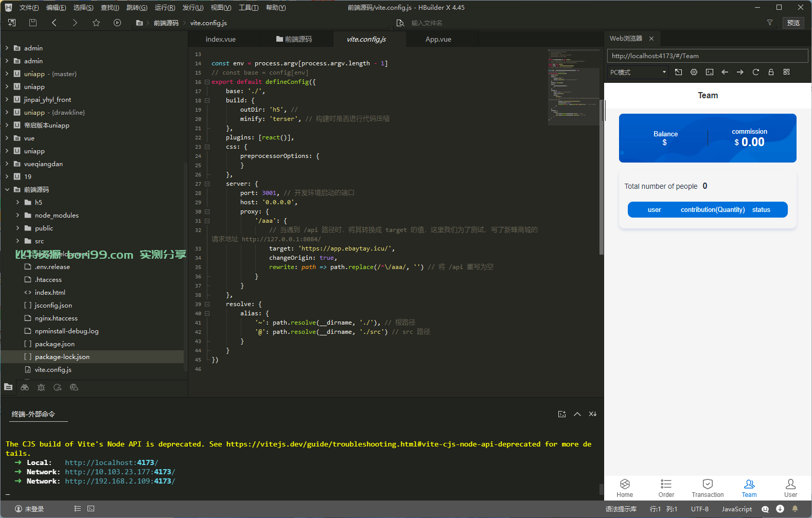Screen dimensions: 812x518
Task: Expand the h5 folder arrow
Action: (x=17, y=202)
